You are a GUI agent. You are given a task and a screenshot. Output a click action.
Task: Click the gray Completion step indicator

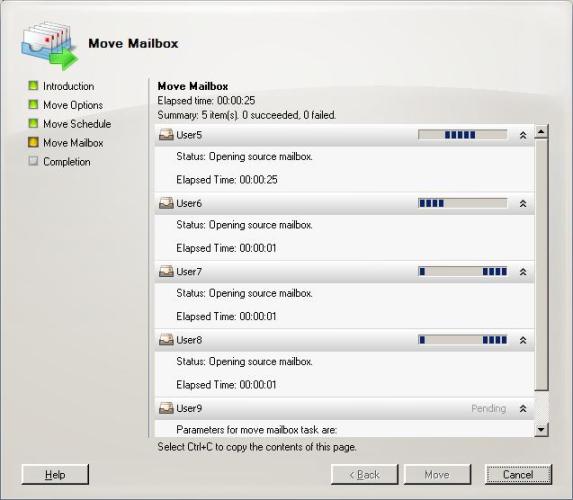[33, 161]
